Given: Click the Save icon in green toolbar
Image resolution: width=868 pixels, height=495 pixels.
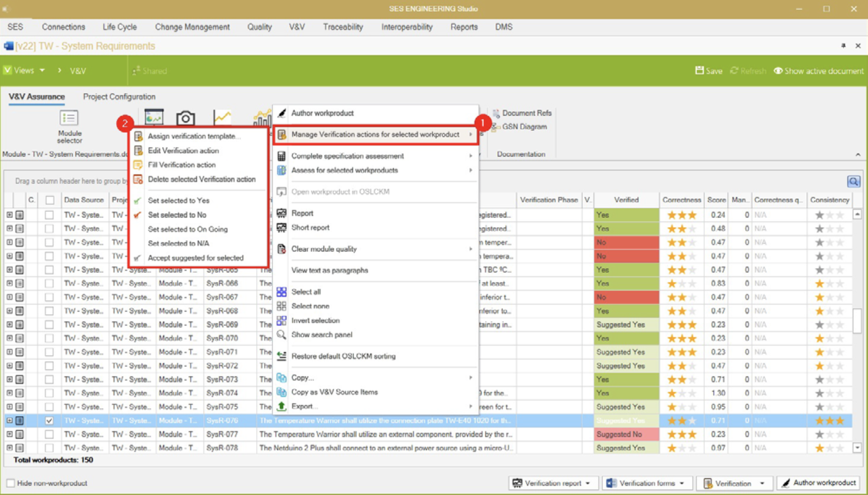Looking at the screenshot, I should pos(699,71).
